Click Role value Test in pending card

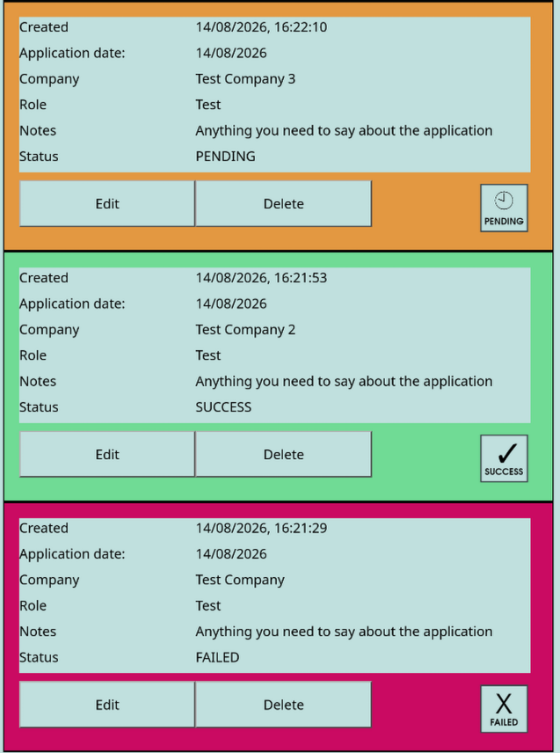(208, 105)
